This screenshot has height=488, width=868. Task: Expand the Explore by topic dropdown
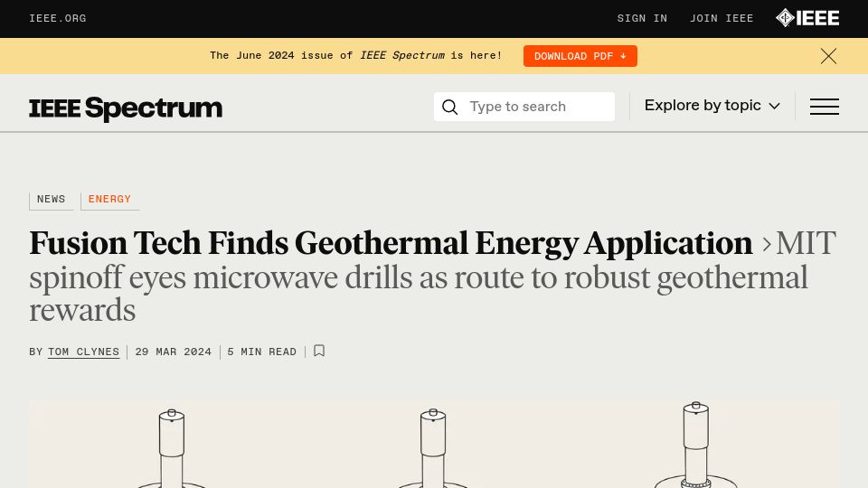(x=712, y=106)
